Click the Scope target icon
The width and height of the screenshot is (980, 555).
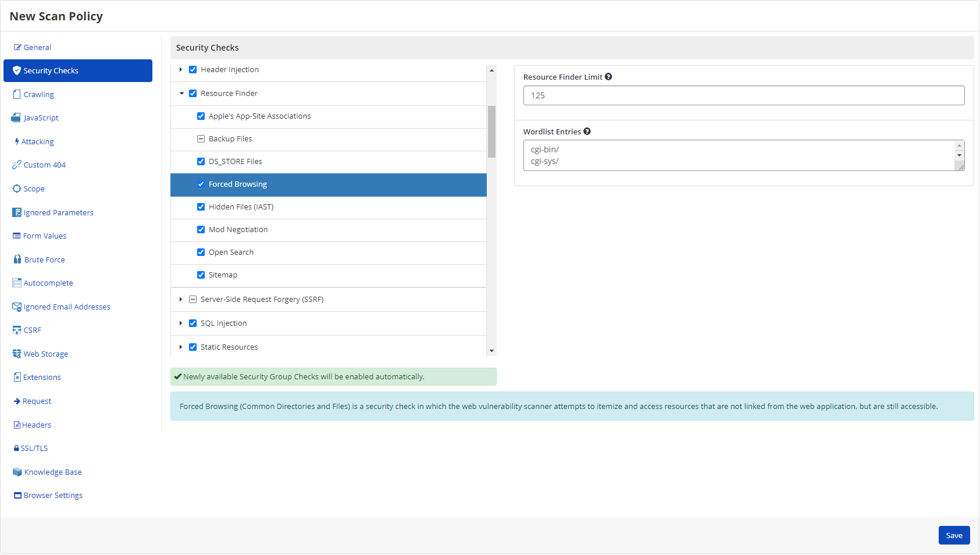click(x=17, y=188)
